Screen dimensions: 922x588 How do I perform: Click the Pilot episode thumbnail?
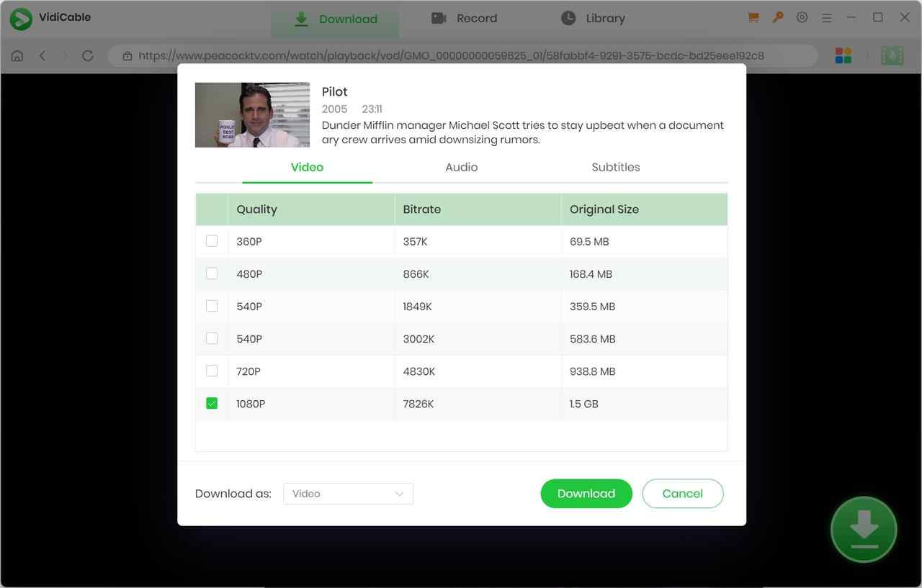coord(252,115)
